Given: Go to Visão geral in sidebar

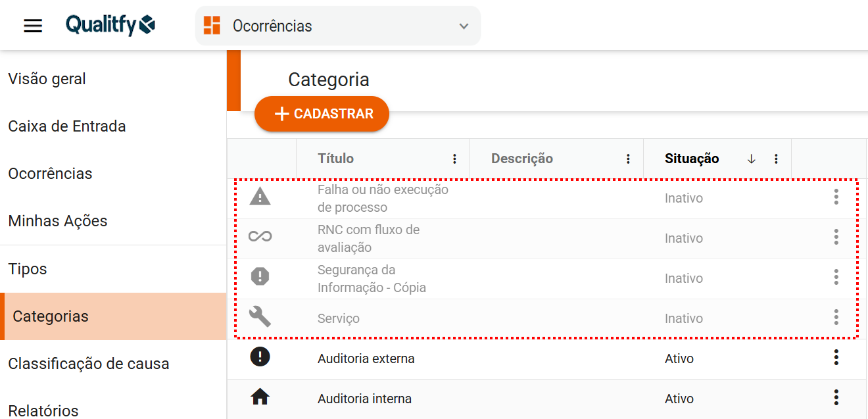Looking at the screenshot, I should [x=47, y=79].
